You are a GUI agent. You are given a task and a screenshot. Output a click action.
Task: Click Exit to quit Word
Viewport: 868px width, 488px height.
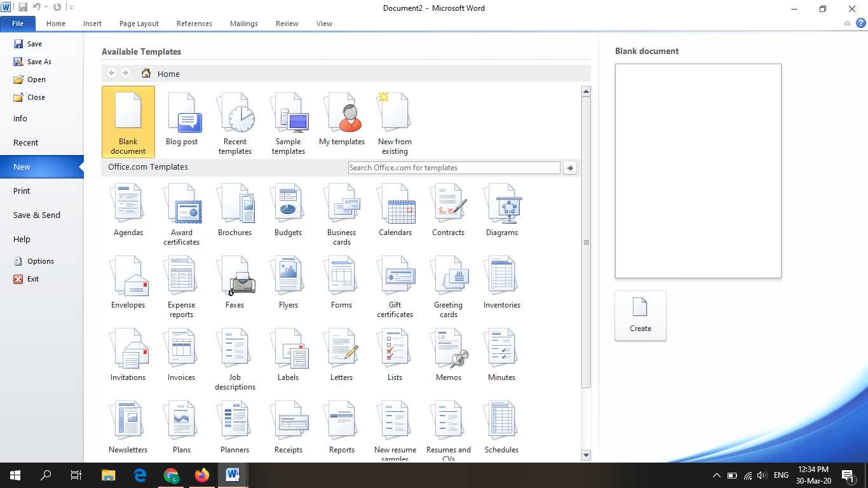27,279
